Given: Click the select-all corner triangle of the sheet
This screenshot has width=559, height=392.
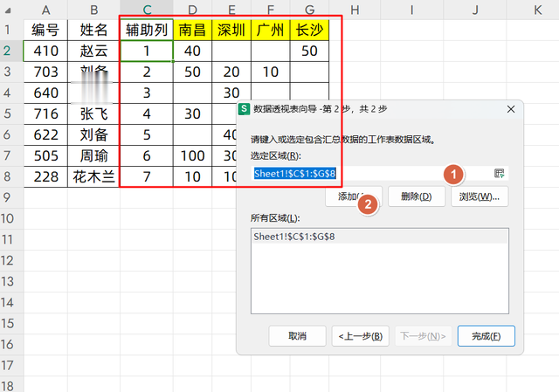Looking at the screenshot, I should coord(8,10).
